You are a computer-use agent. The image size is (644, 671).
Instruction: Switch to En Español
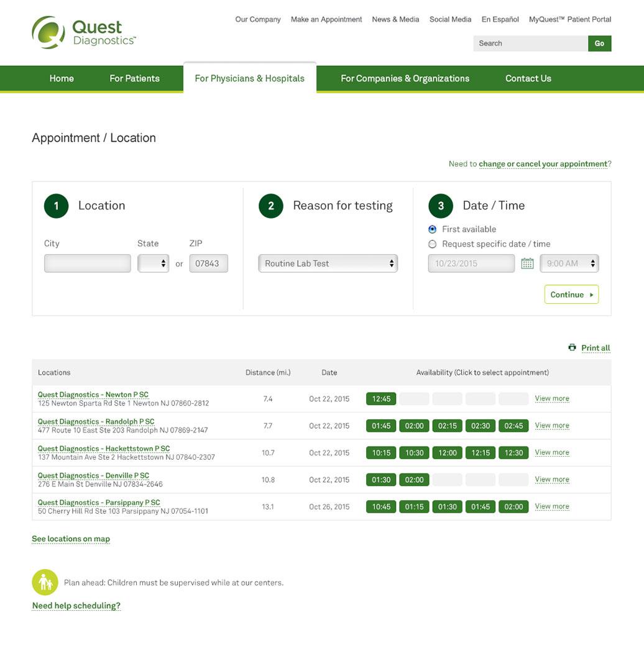coord(500,19)
